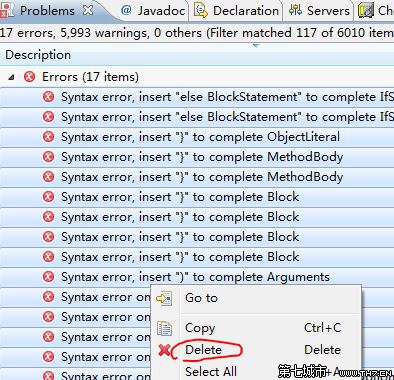The image size is (394, 380).
Task: Click the red X Delete icon in menu
Action: tap(164, 350)
